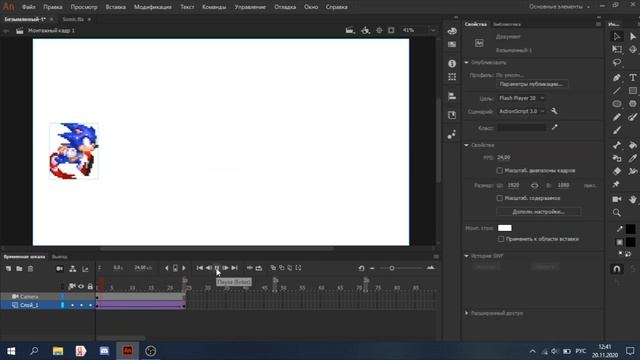
Task: Select the Pen tool
Action: (x=617, y=77)
